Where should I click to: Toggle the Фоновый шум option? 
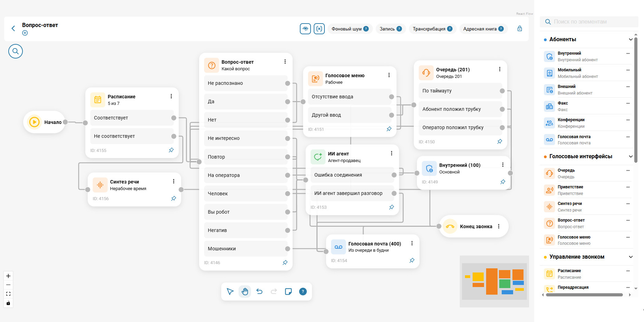tap(350, 29)
